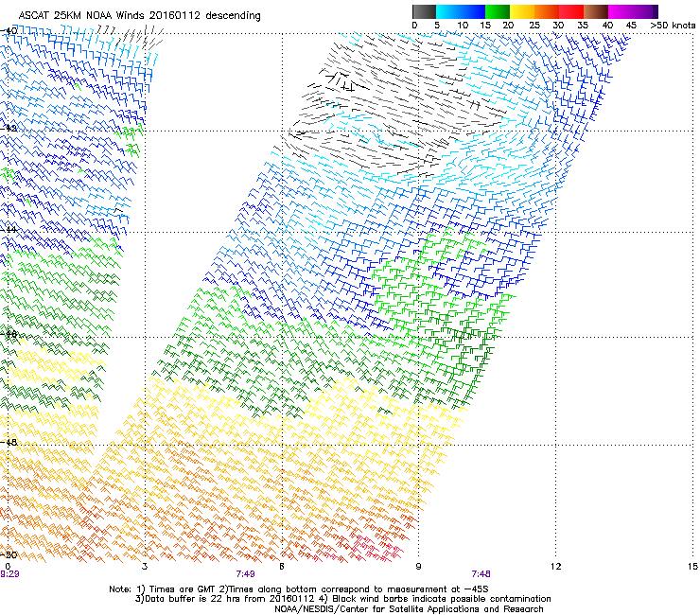
Task: Click the yellow 20-25 knots legend swatch
Action: point(522,11)
